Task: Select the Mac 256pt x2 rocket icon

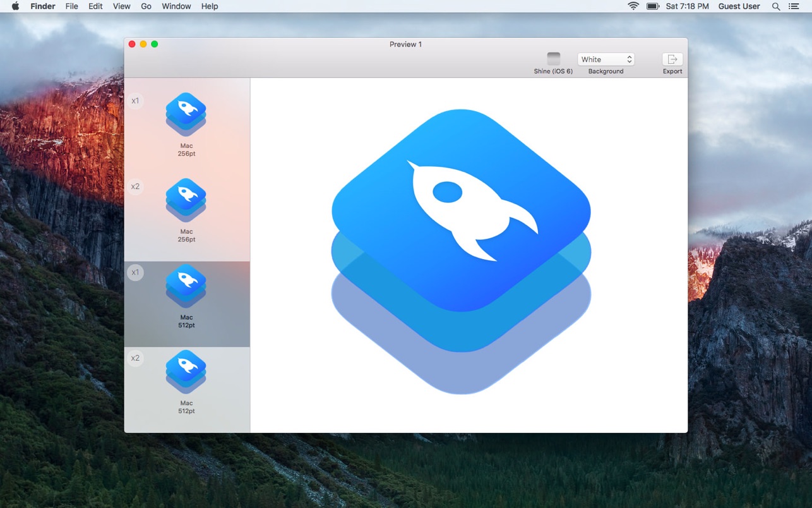Action: coord(186,200)
